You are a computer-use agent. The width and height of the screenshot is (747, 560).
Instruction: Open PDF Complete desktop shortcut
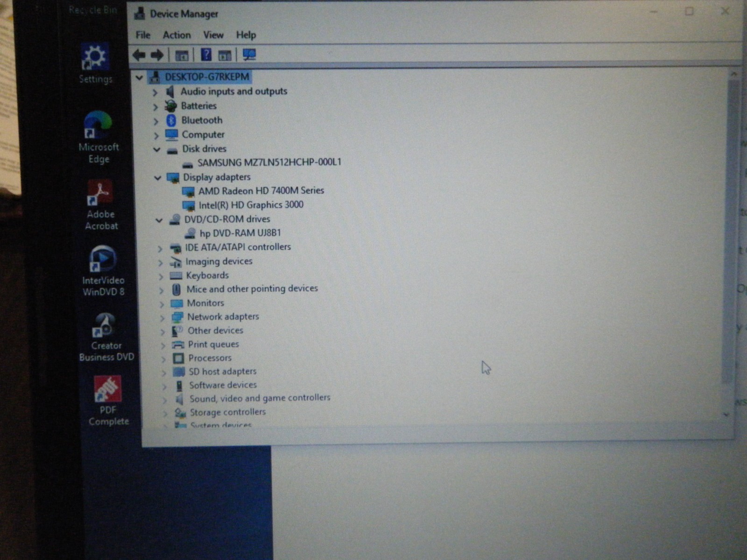click(x=108, y=401)
